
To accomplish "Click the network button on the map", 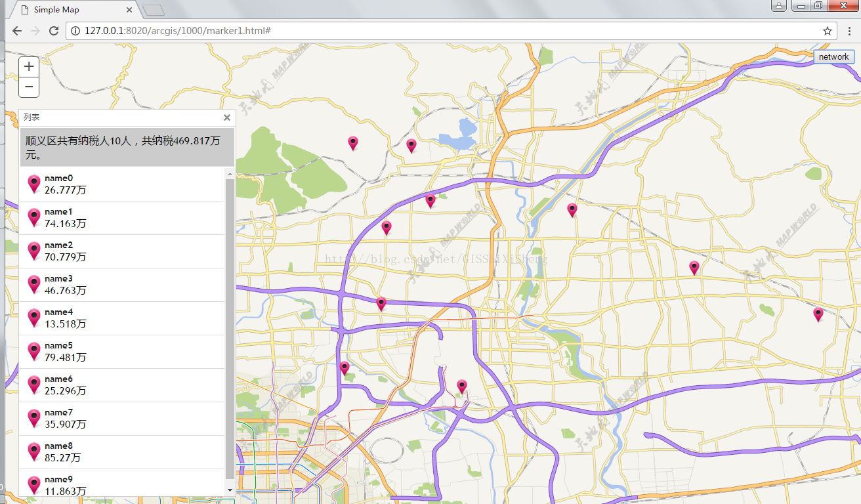I will click(833, 57).
